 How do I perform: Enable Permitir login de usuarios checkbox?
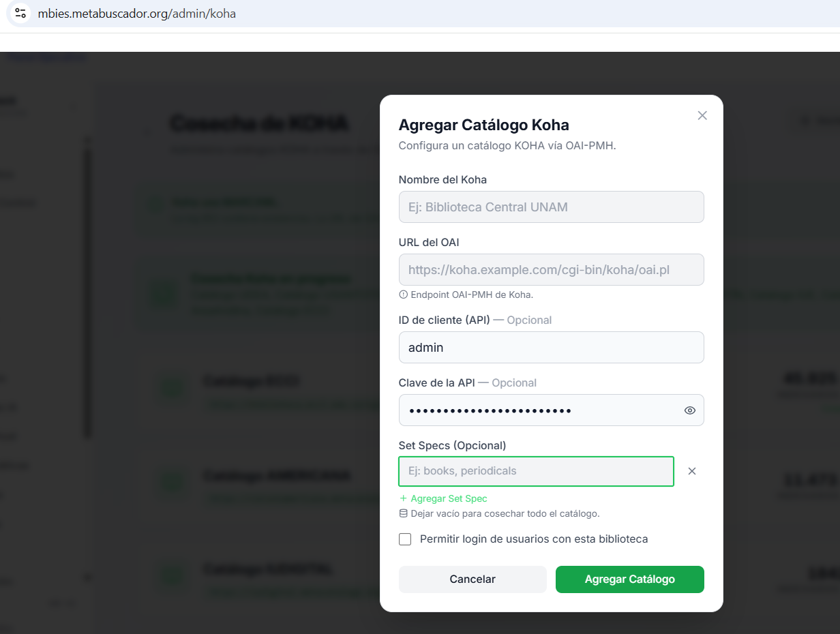(405, 539)
